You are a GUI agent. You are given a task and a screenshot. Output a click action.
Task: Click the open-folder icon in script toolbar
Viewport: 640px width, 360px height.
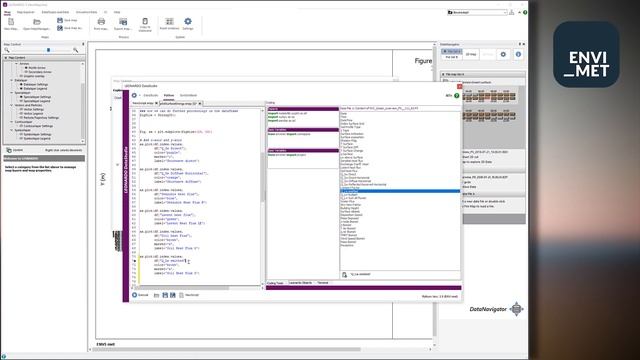(x=156, y=295)
